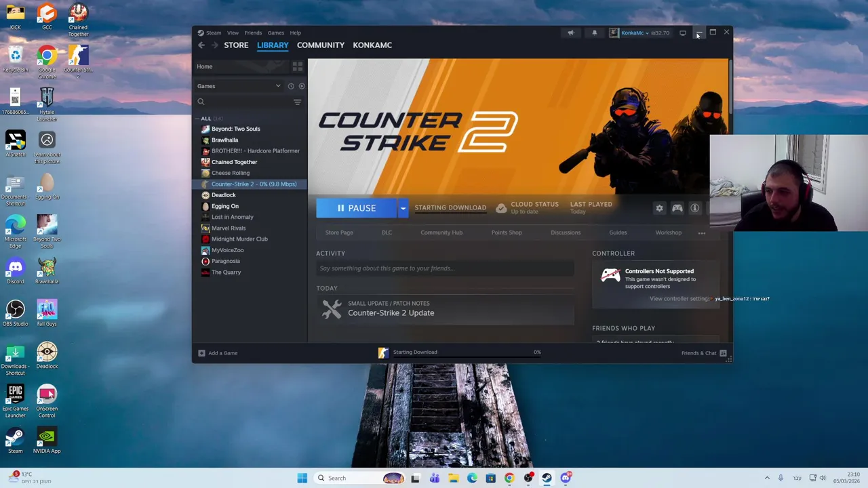Click View controller settings link
The image size is (868, 488).
(x=679, y=299)
